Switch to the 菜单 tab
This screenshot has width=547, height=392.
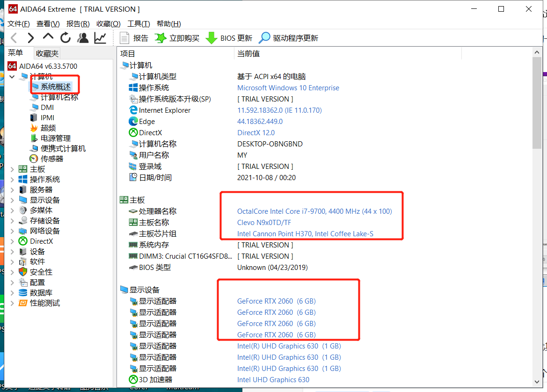[x=15, y=53]
